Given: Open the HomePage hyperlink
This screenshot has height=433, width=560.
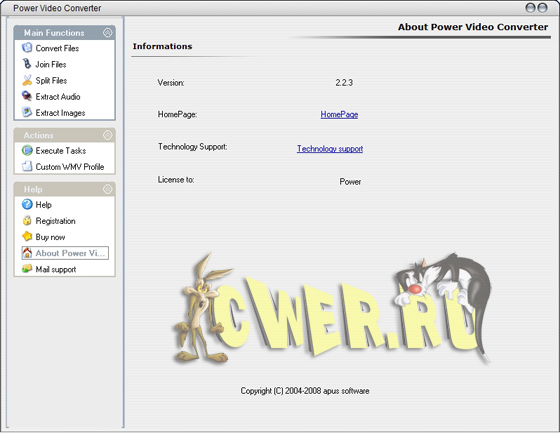Looking at the screenshot, I should point(339,115).
